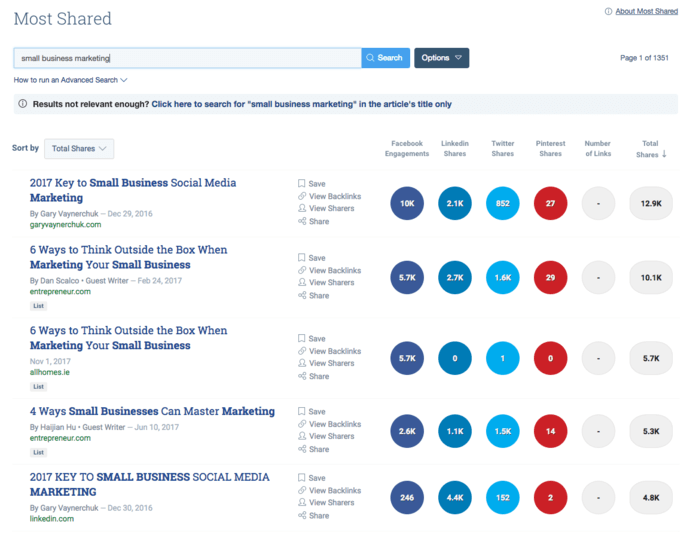
Task: Expand How to run an Advanced Search
Action: (70, 80)
